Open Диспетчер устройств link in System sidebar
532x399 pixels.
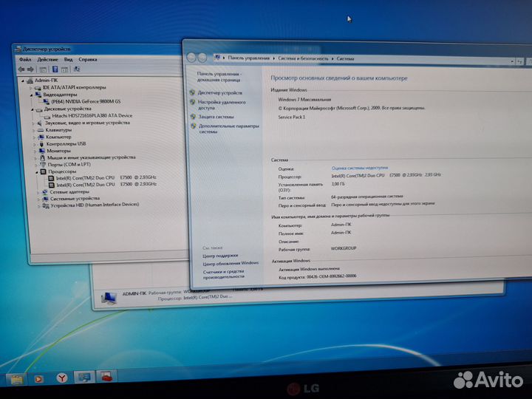[220, 92]
